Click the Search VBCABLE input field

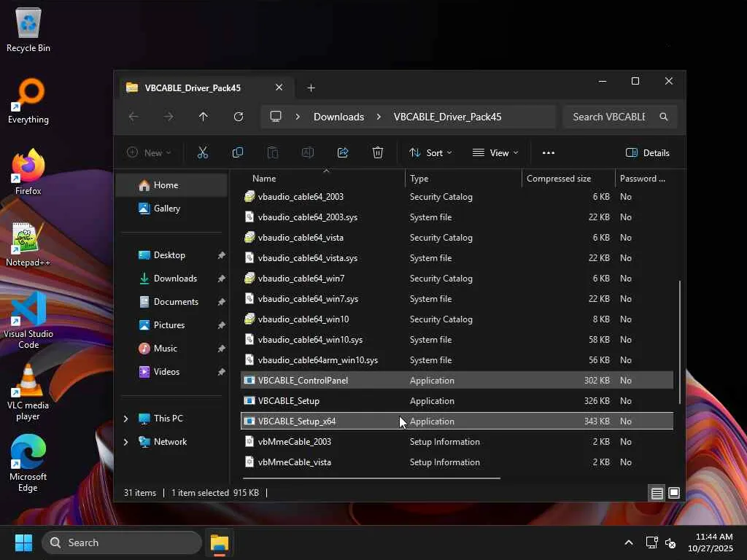[x=619, y=117]
